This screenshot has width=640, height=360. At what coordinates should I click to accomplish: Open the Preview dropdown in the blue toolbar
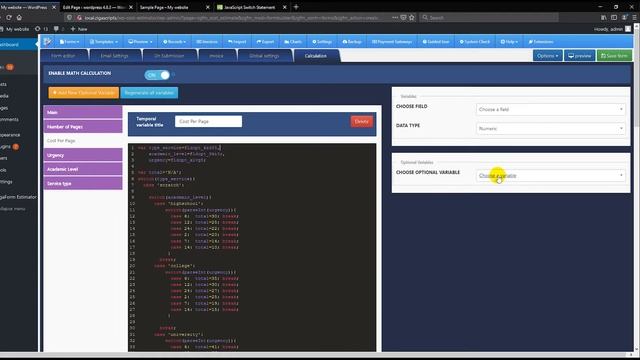click(140, 42)
